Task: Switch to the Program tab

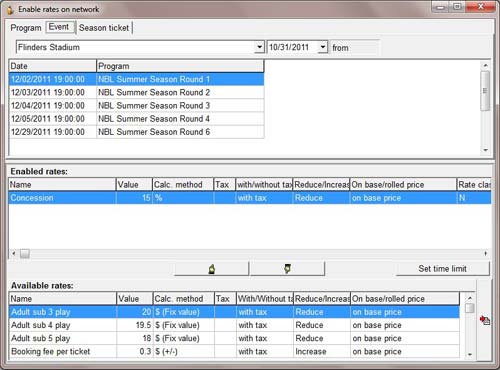Action: pyautogui.click(x=26, y=28)
